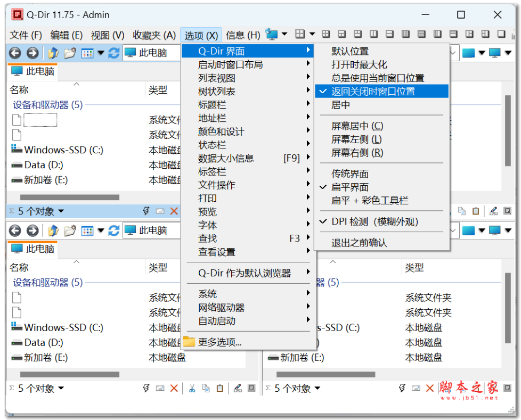Click clipboard paste icon in bottom-left status bar
Viewport: 521px width, 420px height.
point(219,388)
